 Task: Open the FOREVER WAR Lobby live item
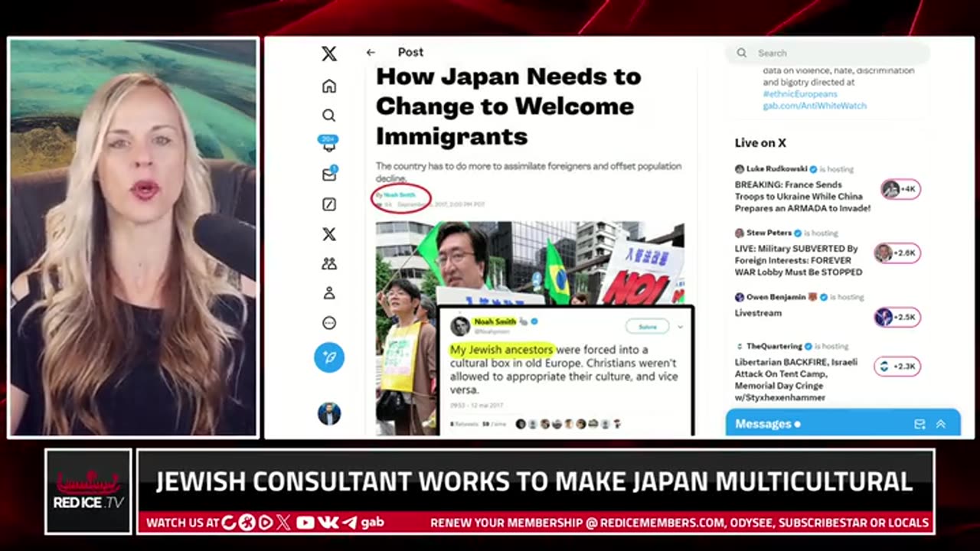[799, 260]
